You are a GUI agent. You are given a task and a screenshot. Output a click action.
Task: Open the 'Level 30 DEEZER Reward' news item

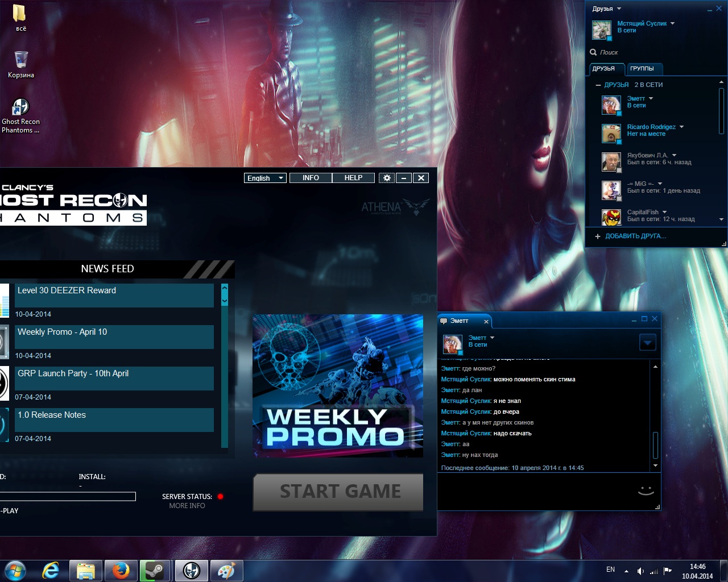click(x=114, y=296)
